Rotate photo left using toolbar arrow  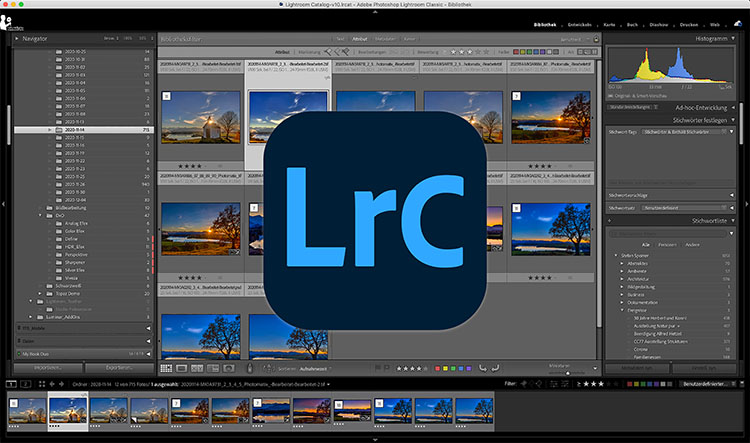483,368
